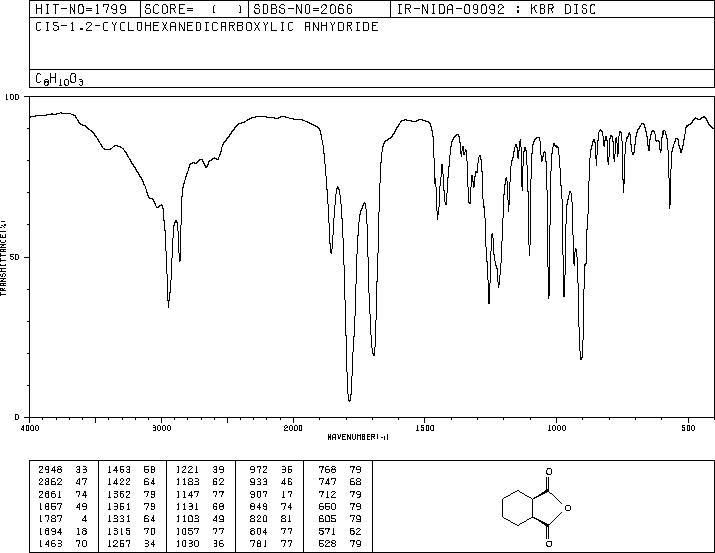Viewport: 715px width, 553px height.
Task: Select the 804 peak entry in the table
Action: click(x=271, y=532)
